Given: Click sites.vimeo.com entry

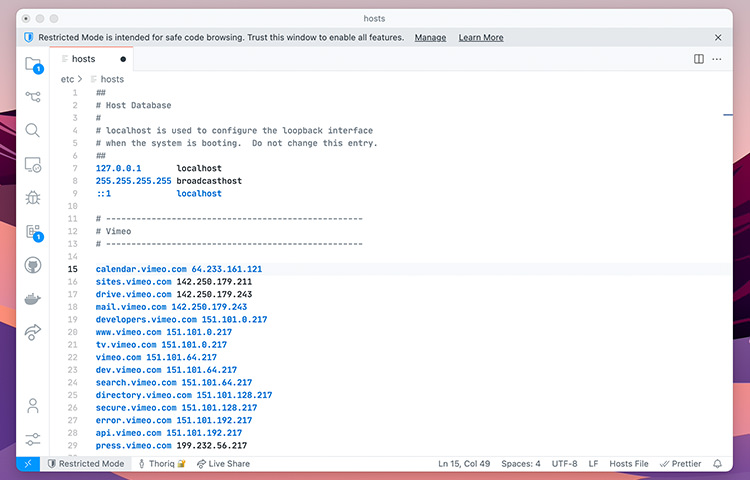Looking at the screenshot, I should (133, 282).
